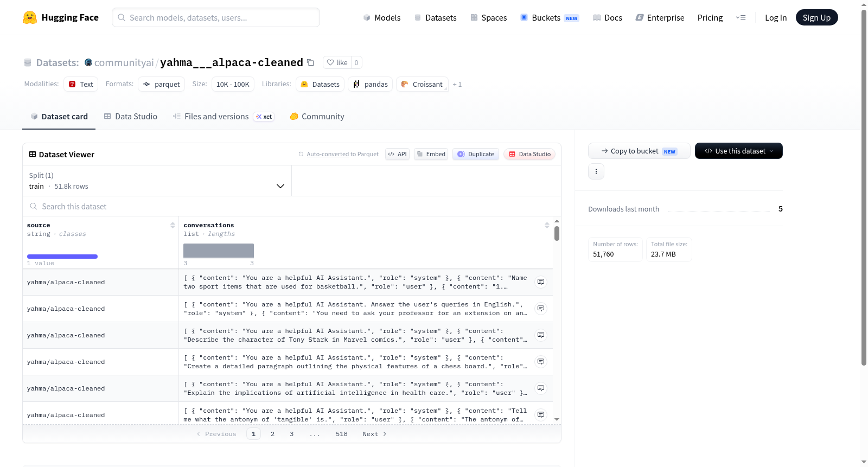
Task: Focus the Search this dataset field
Action: [x=292, y=206]
